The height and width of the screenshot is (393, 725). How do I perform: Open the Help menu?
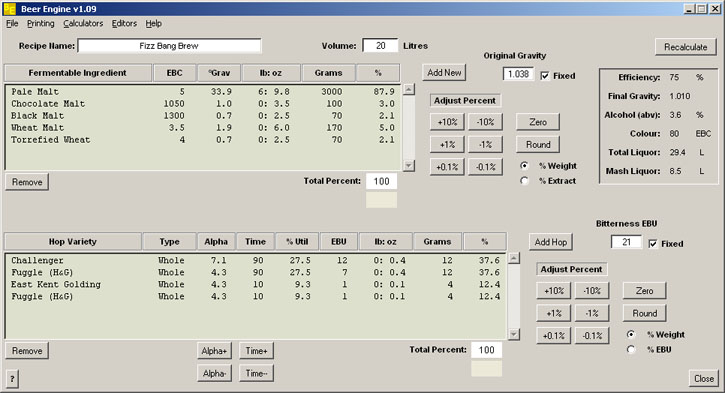154,24
